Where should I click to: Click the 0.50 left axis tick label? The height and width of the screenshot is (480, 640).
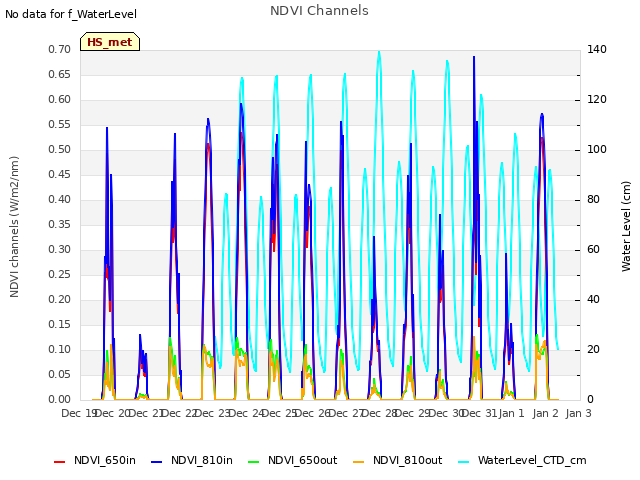click(x=59, y=149)
